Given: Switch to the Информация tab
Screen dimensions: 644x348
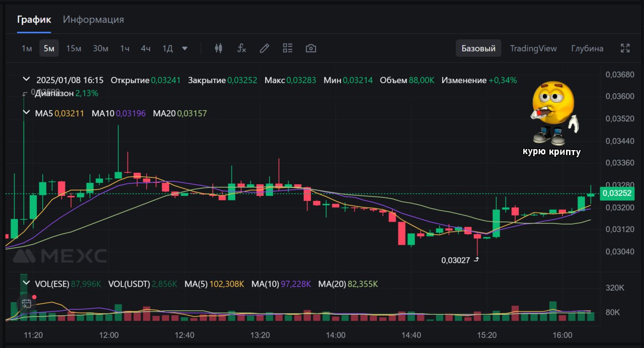Looking at the screenshot, I should [93, 20].
